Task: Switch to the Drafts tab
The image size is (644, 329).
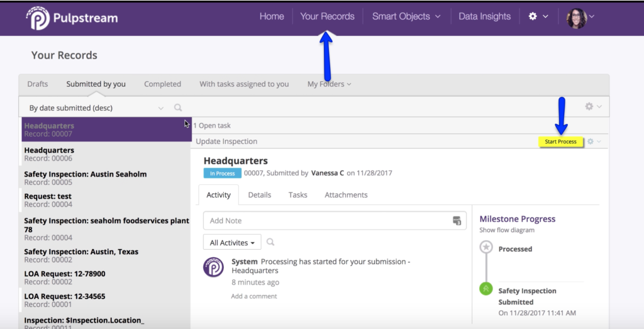Action: point(37,84)
